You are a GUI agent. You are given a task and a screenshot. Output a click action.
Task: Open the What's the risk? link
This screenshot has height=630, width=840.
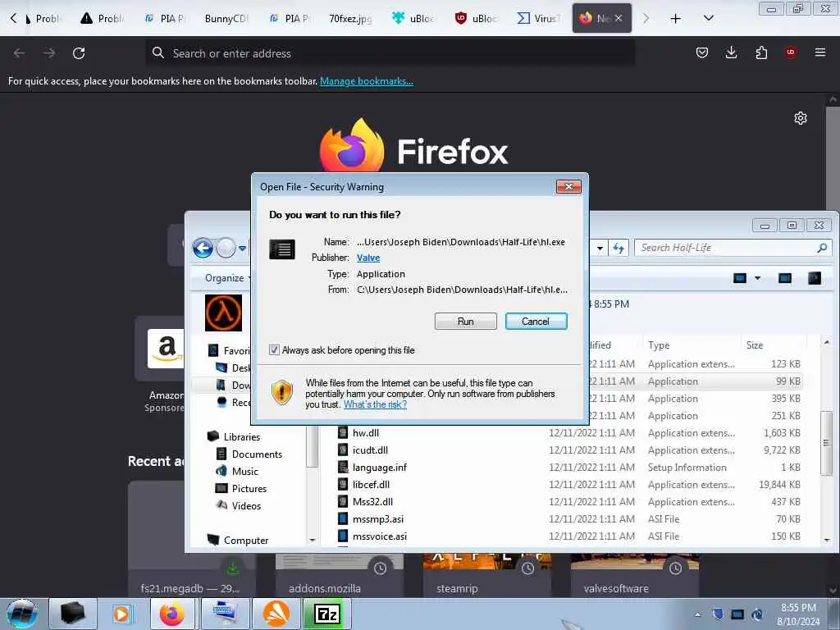pos(375,404)
